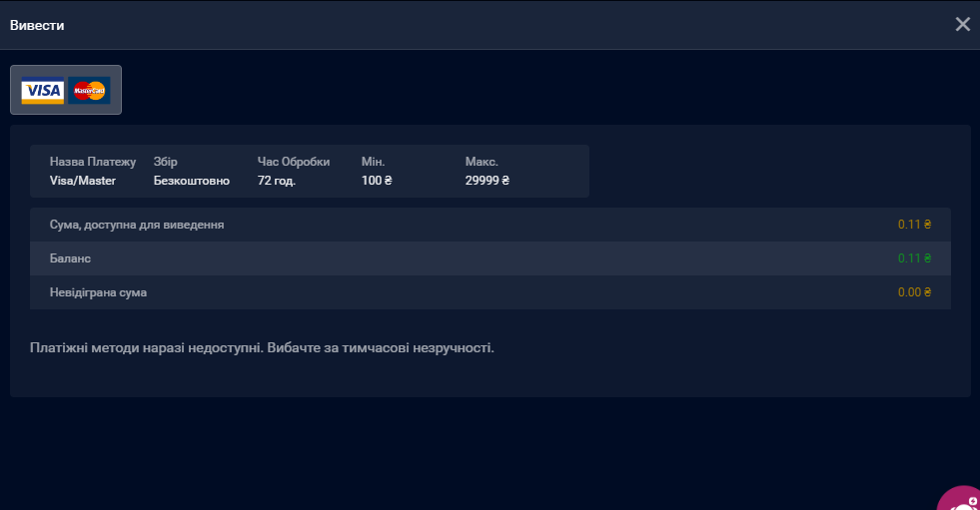The height and width of the screenshot is (510, 980).
Task: Click the Макс. column header
Action: click(x=482, y=162)
